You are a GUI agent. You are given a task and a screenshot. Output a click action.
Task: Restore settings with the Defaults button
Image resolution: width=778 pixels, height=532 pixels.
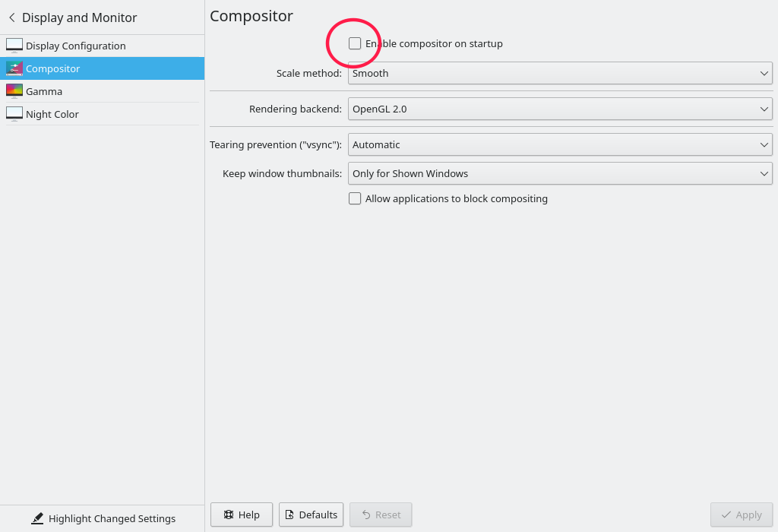pyautogui.click(x=311, y=515)
